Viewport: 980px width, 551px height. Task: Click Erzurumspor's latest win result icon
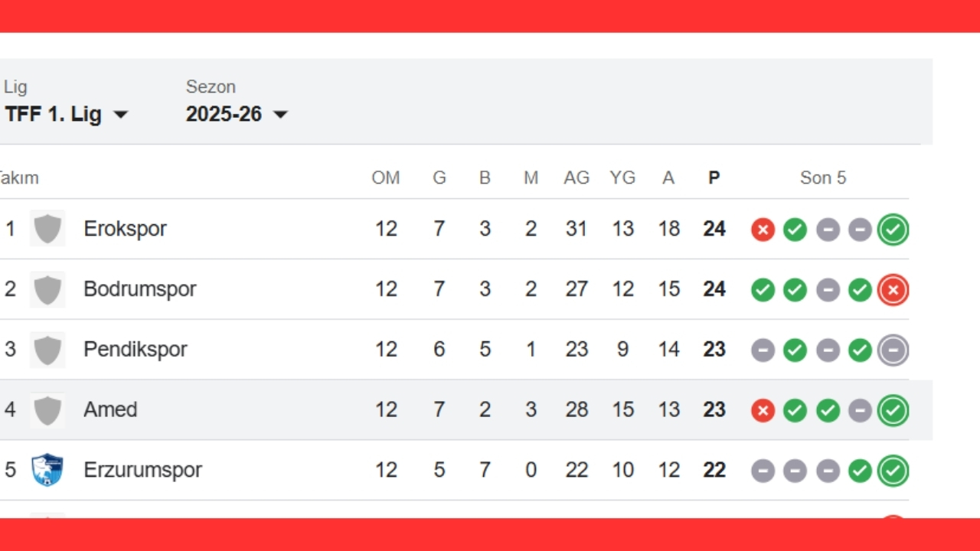point(893,471)
